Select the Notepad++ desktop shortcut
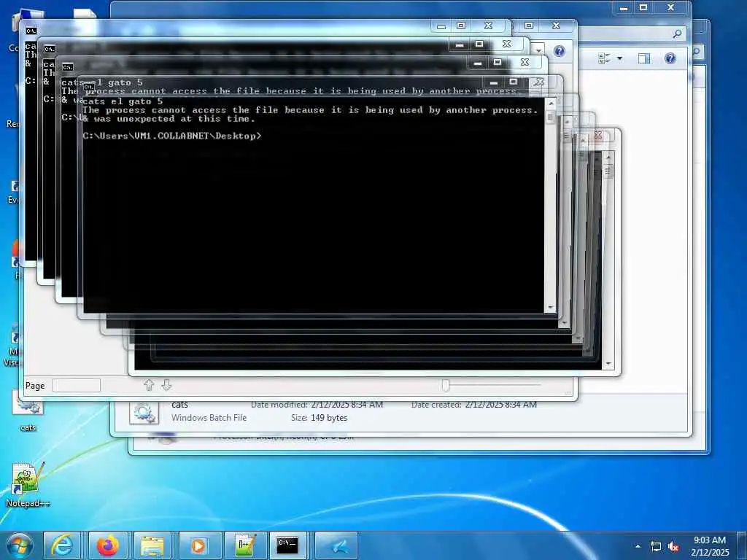 tap(28, 485)
